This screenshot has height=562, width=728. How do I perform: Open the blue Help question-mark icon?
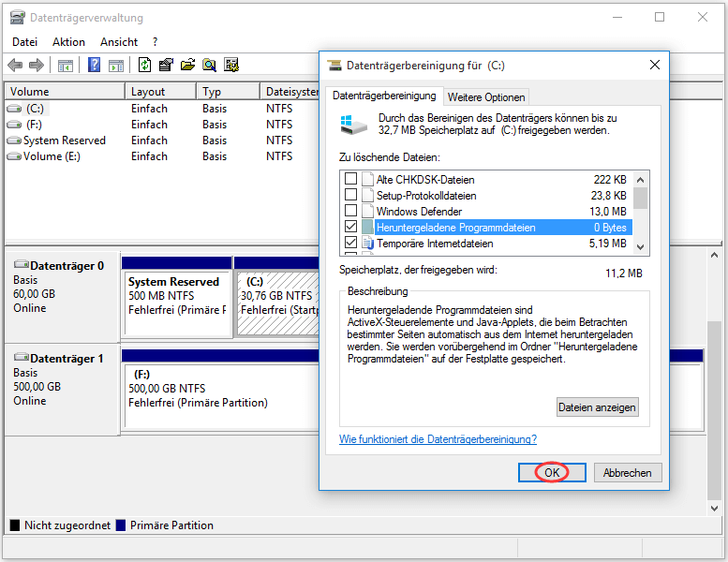(x=95, y=65)
